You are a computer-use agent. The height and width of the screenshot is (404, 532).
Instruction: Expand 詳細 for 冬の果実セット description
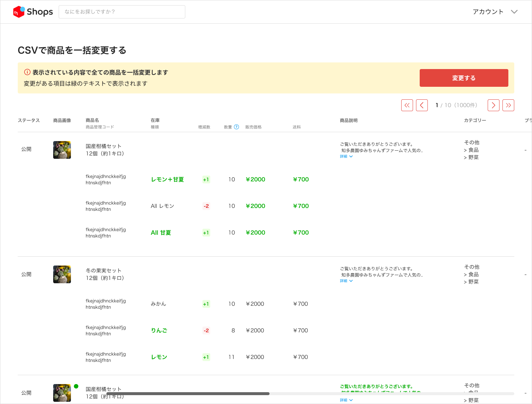pos(346,281)
